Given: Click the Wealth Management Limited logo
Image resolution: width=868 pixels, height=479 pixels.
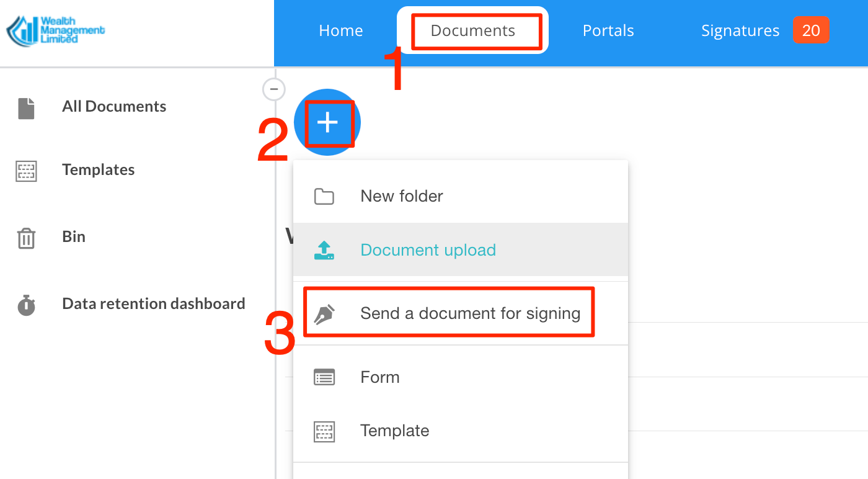Looking at the screenshot, I should [x=56, y=30].
